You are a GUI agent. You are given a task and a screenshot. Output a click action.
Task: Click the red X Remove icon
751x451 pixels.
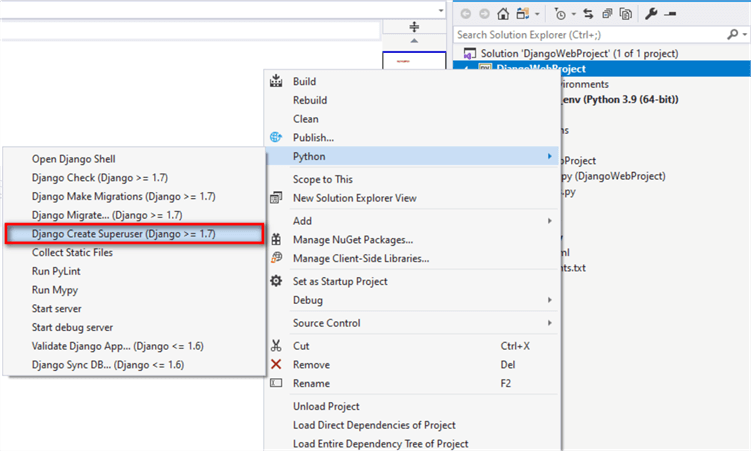coord(276,364)
